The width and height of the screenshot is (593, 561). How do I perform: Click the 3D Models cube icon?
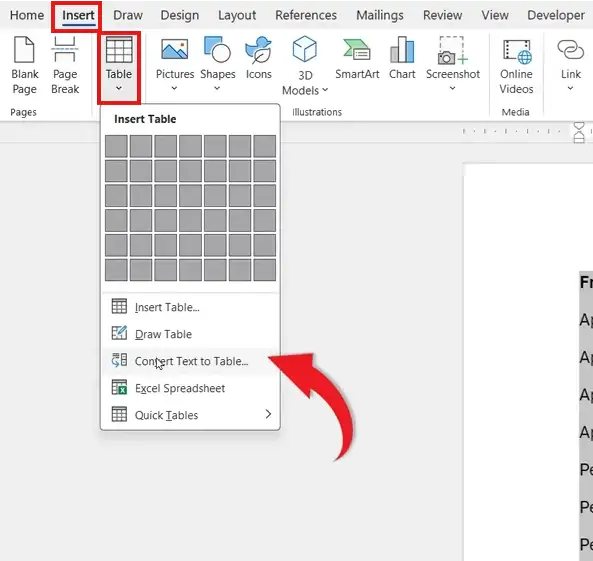click(304, 49)
